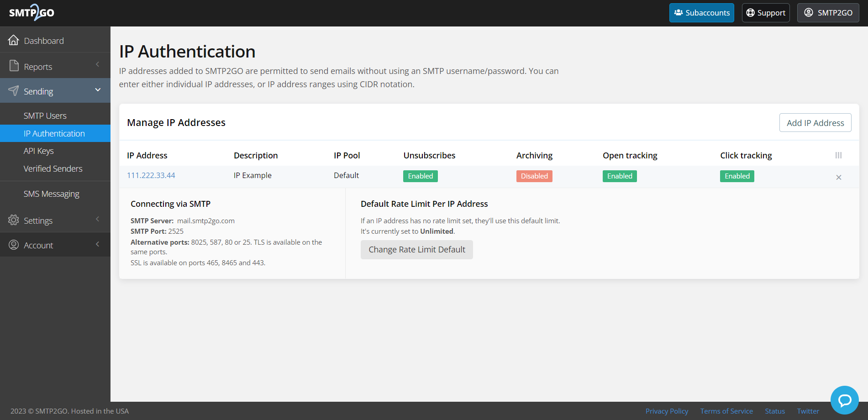Toggle the Click tracking Enabled badge
Viewport: 868px width, 420px height.
pyautogui.click(x=736, y=176)
